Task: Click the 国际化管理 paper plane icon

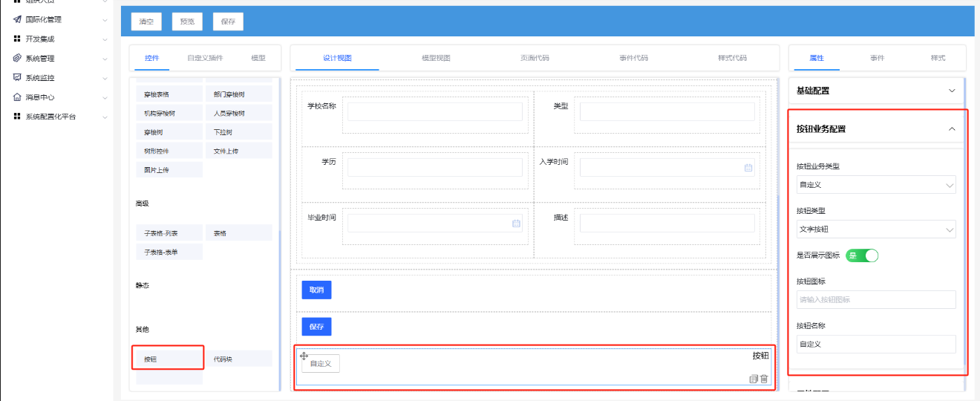Action: (17, 19)
